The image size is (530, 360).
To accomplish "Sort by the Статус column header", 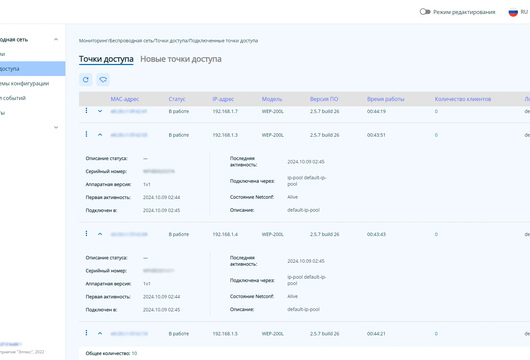I will click(177, 99).
